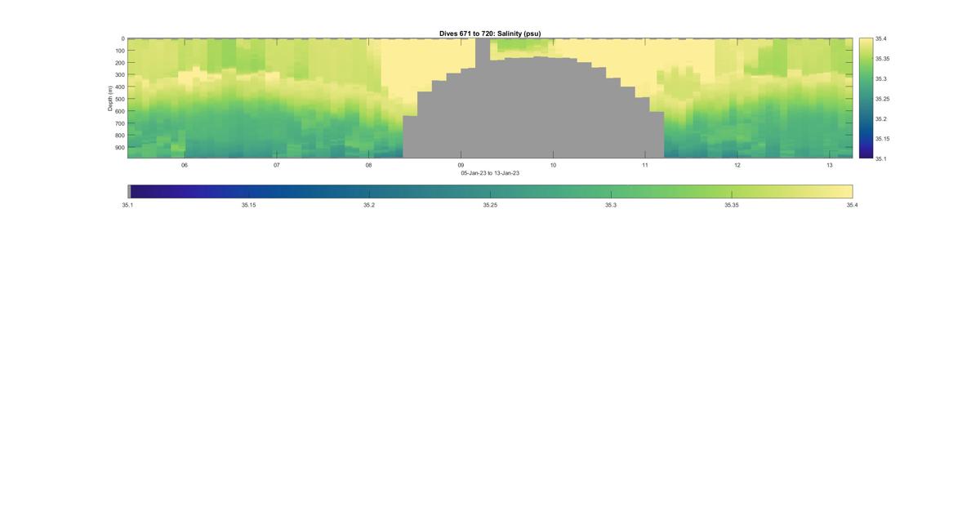Select the x-axis date tick '11'

pyautogui.click(x=645, y=165)
